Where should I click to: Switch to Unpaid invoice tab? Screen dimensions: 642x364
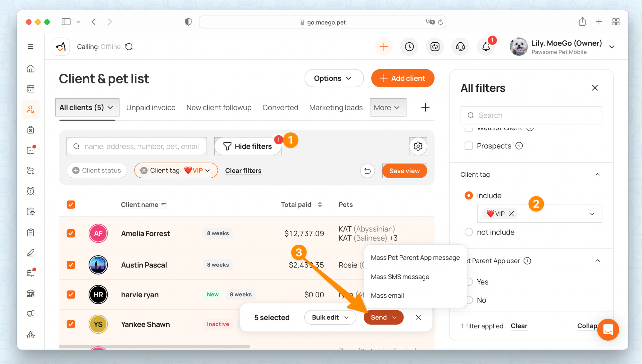[151, 108]
